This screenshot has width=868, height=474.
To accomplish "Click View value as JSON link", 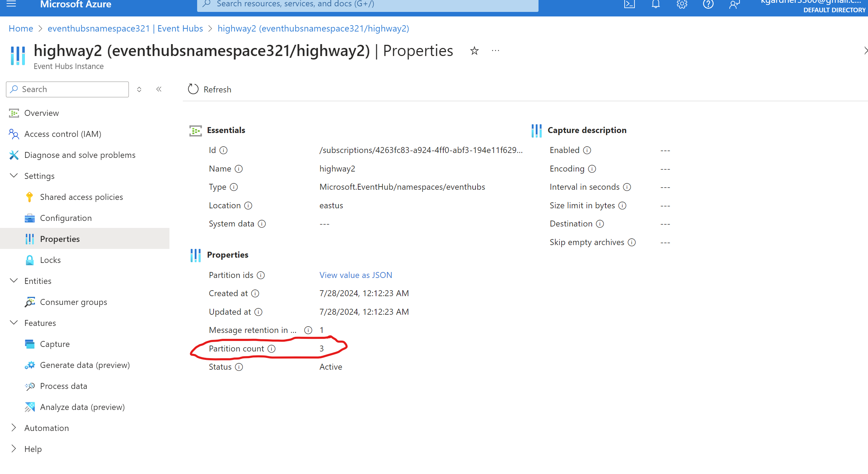I will (356, 275).
